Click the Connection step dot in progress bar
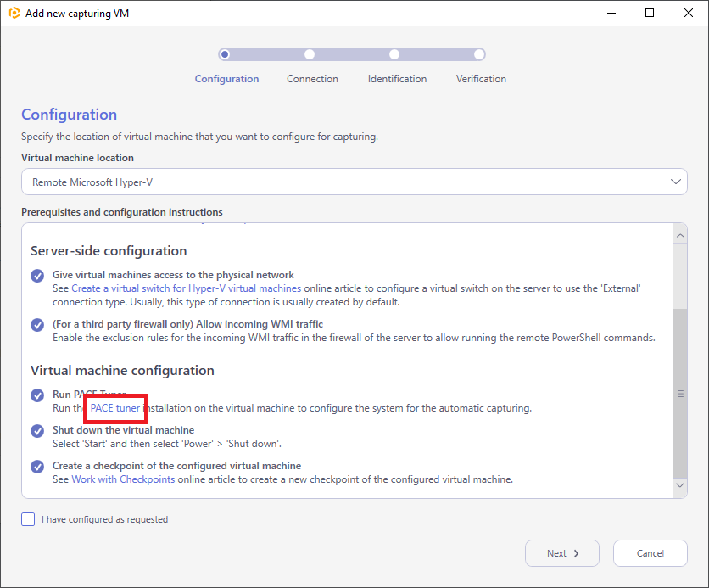 (x=310, y=54)
